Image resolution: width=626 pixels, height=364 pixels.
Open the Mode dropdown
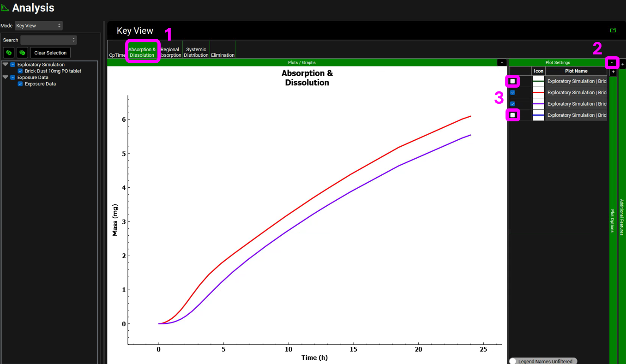tap(38, 26)
